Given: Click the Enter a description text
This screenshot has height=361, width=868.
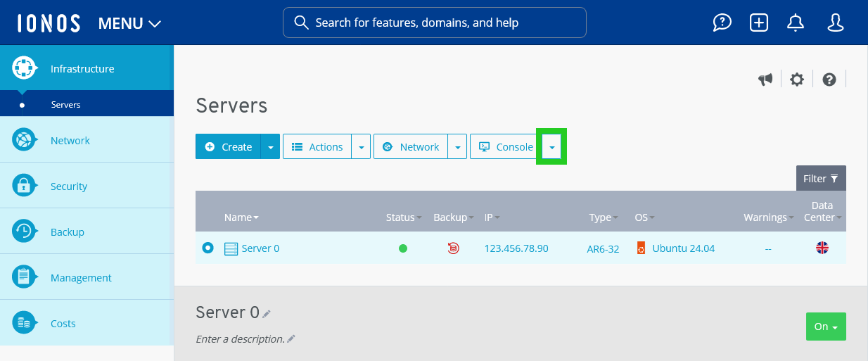Looking at the screenshot, I should pyautogui.click(x=240, y=339).
